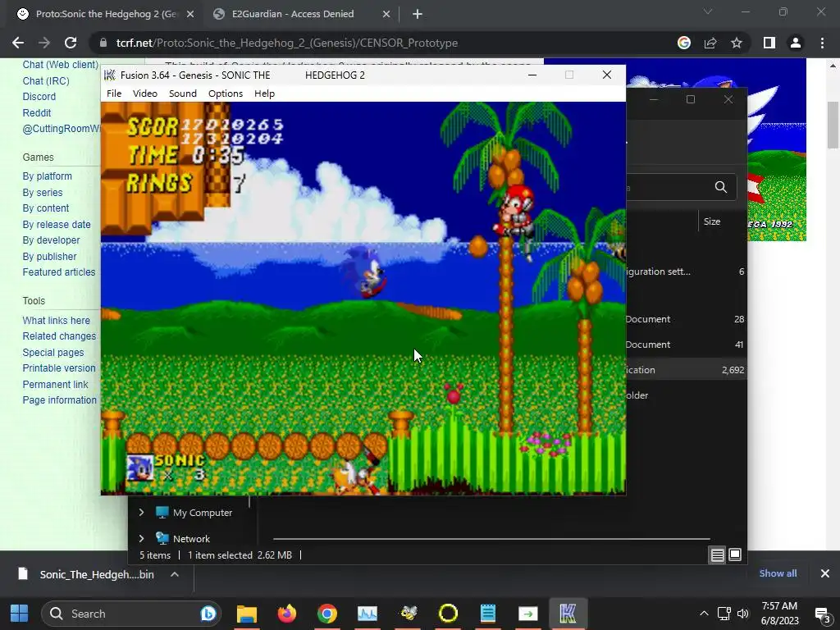Open the Chrome tab search chevron
The width and height of the screenshot is (840, 630).
coord(708,11)
